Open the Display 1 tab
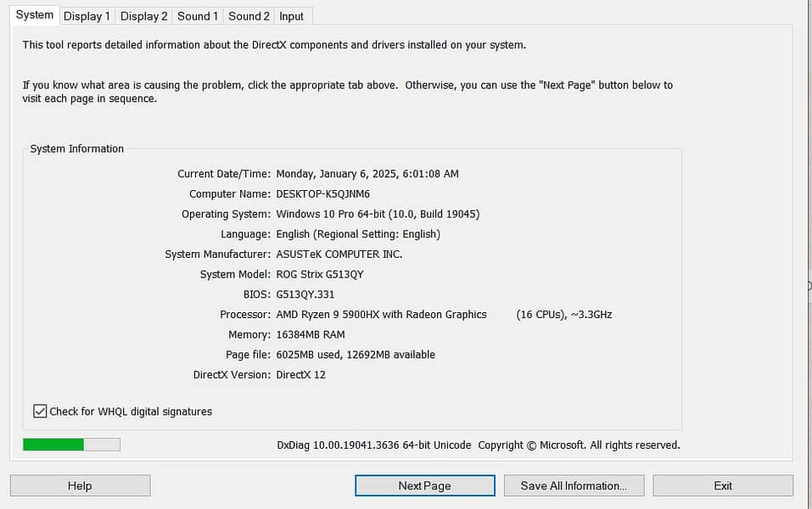 pyautogui.click(x=87, y=16)
